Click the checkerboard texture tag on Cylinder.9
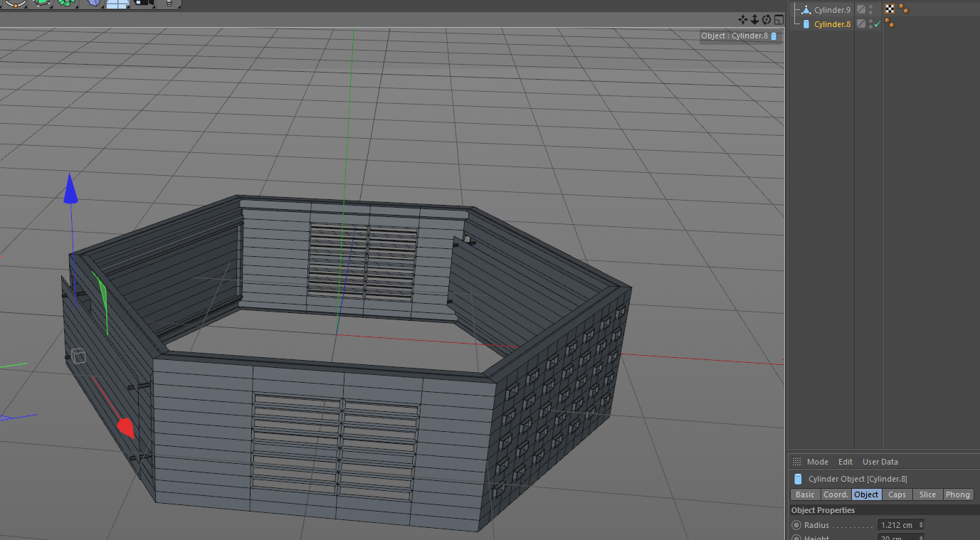Screen dimensions: 980x540 tap(890, 9)
